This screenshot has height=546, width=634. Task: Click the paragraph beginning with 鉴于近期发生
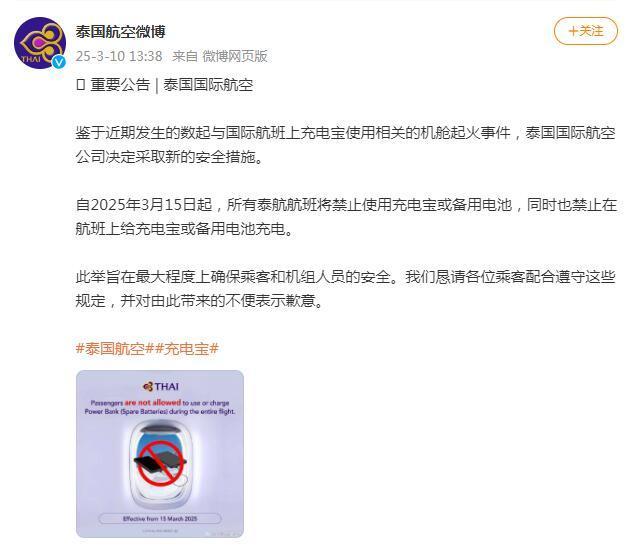(x=346, y=144)
